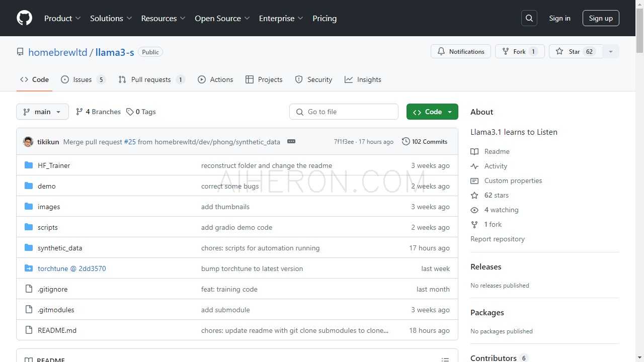Viewport: 644px width, 362px height.
Task: Switch to the Insights tab
Action: click(x=363, y=79)
